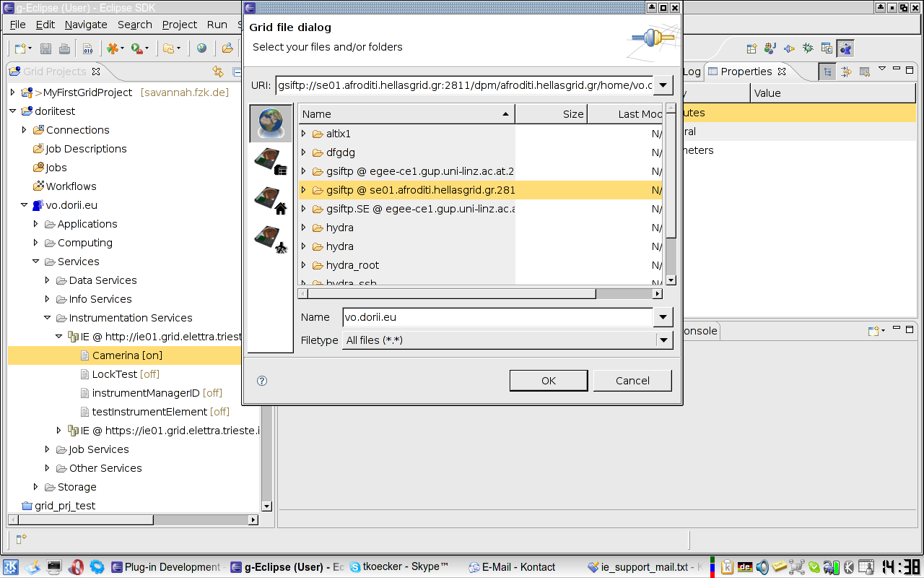Expand the Storage node
The height and width of the screenshot is (578, 924).
[35, 487]
